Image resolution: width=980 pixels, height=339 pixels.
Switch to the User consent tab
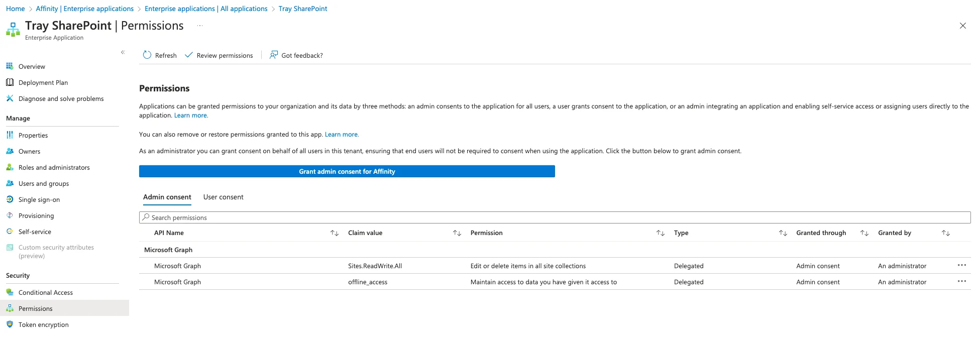pyautogui.click(x=224, y=197)
